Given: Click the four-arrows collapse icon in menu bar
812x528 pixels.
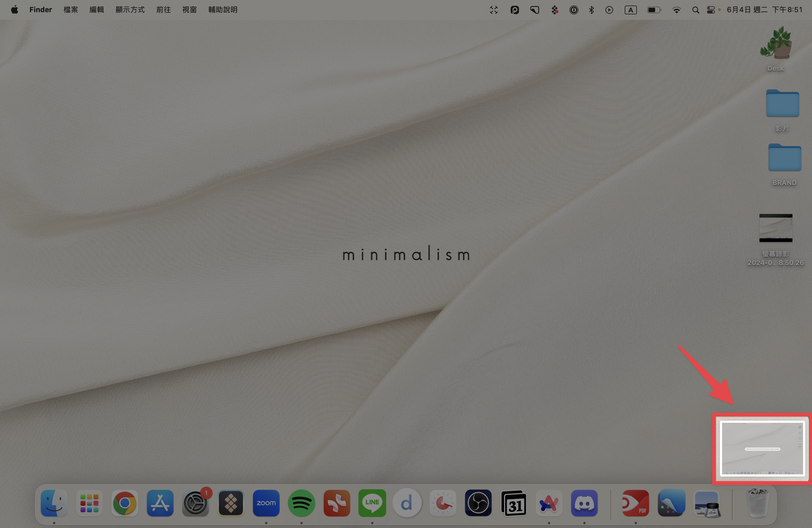Looking at the screenshot, I should (494, 10).
